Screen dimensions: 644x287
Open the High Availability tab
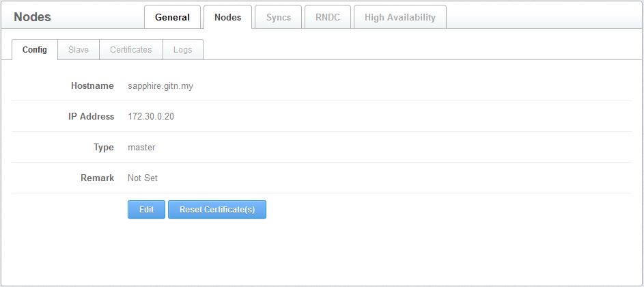pyautogui.click(x=400, y=17)
